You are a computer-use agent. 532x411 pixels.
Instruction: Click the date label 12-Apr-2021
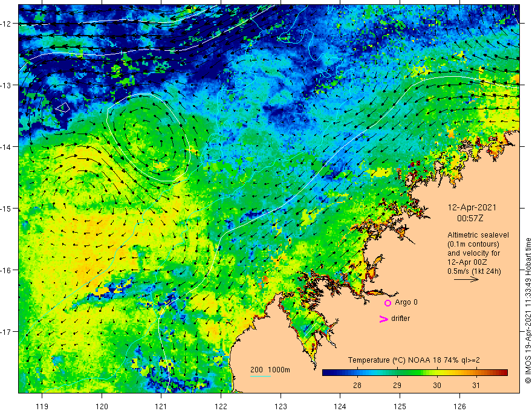[x=472, y=207]
